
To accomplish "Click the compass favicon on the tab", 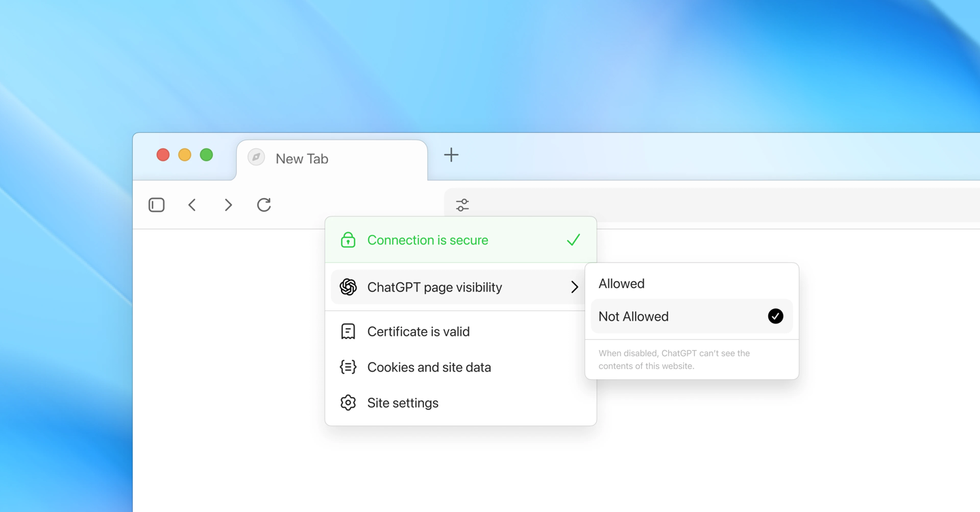I will (x=255, y=157).
